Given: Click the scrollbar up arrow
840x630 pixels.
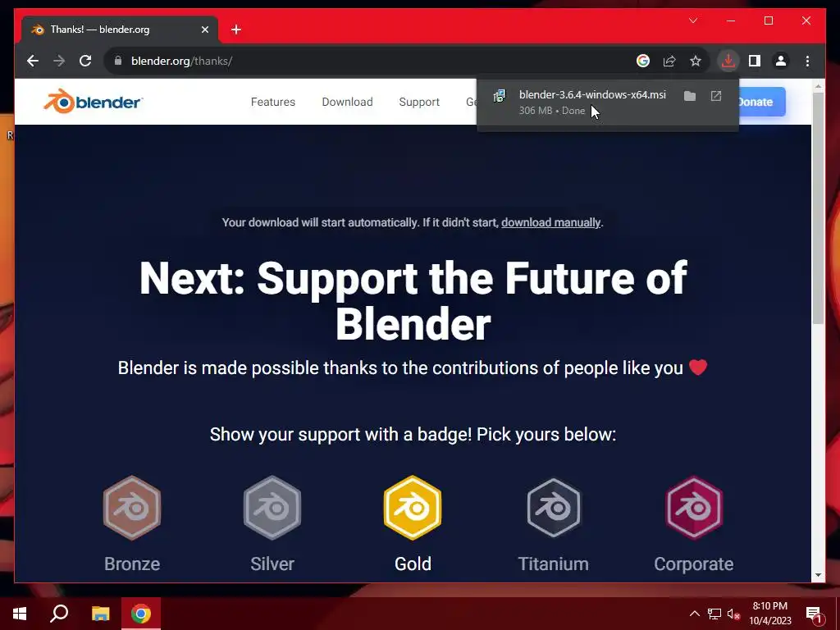Looking at the screenshot, I should (818, 85).
